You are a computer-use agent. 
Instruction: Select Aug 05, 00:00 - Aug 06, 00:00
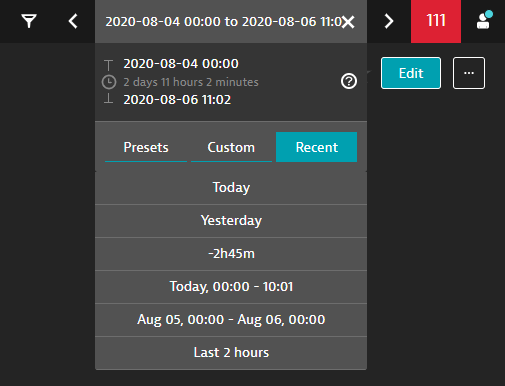point(231,320)
